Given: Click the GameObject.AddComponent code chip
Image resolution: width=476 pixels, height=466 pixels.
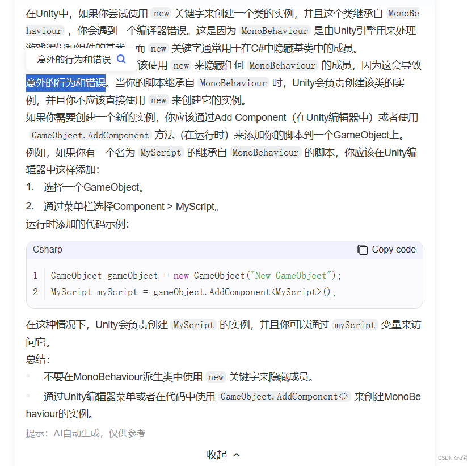Looking at the screenshot, I should tap(90, 135).
